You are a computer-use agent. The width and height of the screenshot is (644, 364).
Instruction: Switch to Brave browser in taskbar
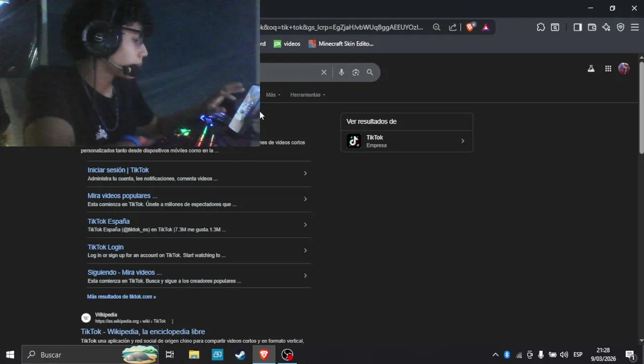264,355
